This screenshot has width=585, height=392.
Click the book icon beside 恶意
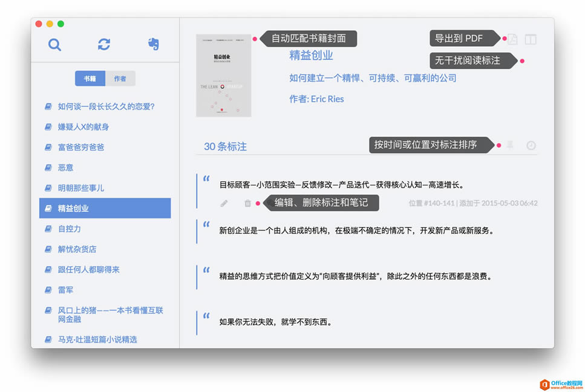(x=48, y=168)
